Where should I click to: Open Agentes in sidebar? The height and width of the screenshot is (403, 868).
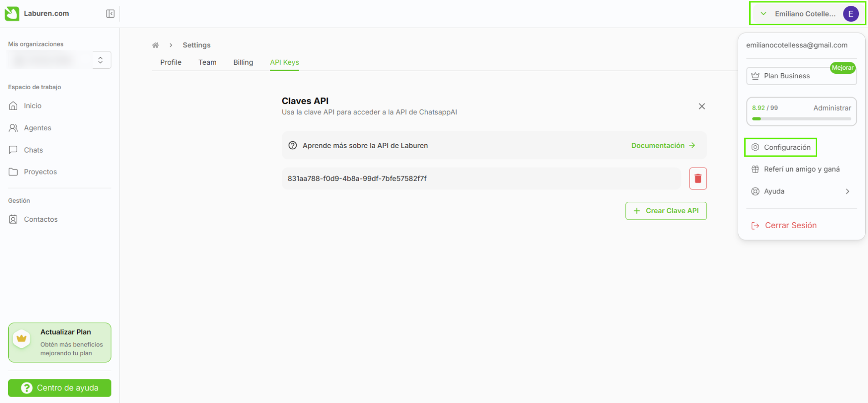(37, 128)
